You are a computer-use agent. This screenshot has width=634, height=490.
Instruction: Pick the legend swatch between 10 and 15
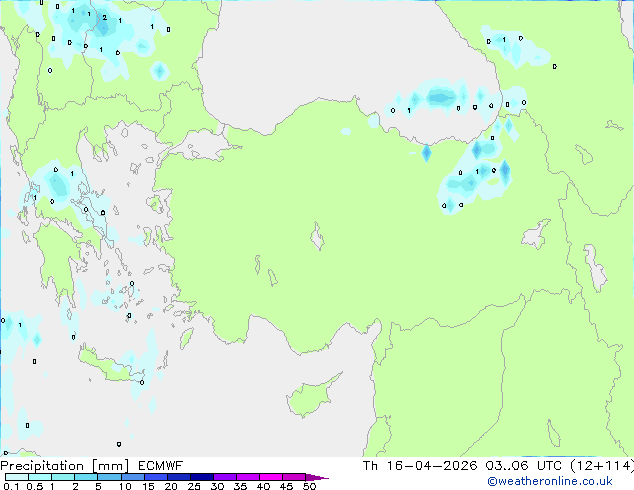[x=132, y=477]
